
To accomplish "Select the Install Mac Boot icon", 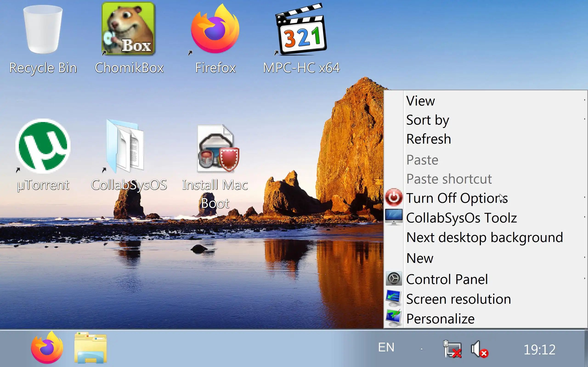I will [x=215, y=149].
